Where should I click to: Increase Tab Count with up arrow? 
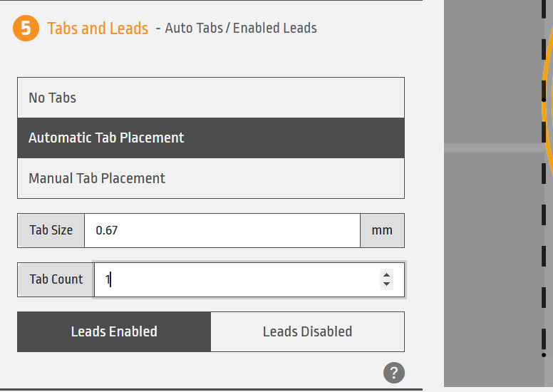[x=386, y=275]
